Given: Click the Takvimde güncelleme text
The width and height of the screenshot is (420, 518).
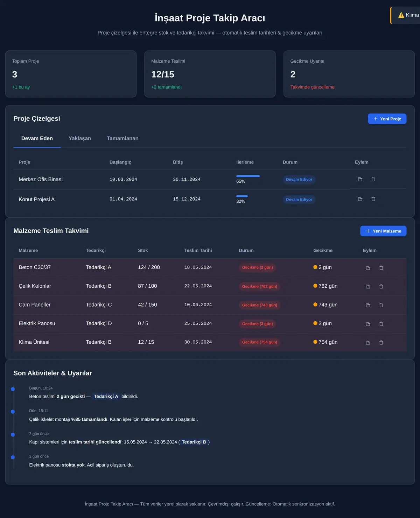Looking at the screenshot, I should click(x=313, y=87).
